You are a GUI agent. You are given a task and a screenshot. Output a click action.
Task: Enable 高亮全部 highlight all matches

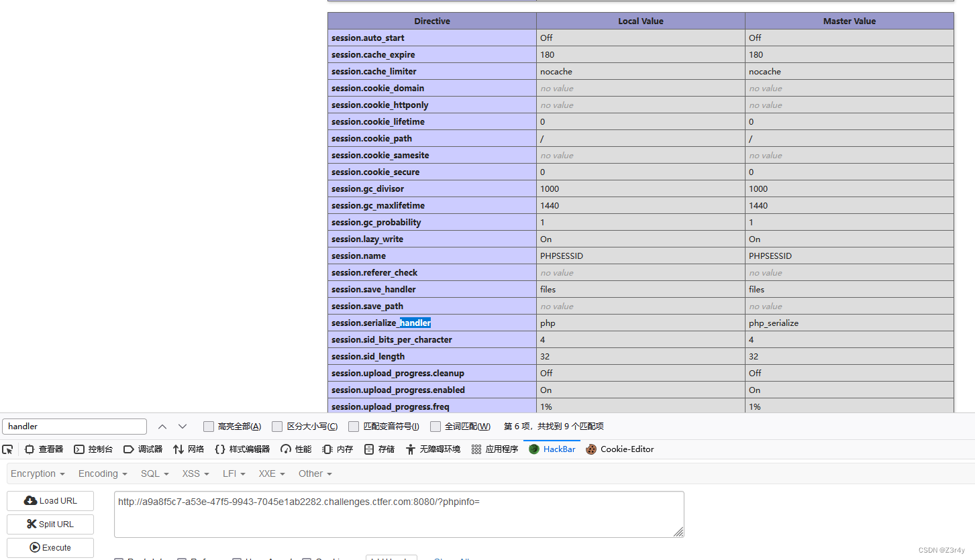point(209,426)
